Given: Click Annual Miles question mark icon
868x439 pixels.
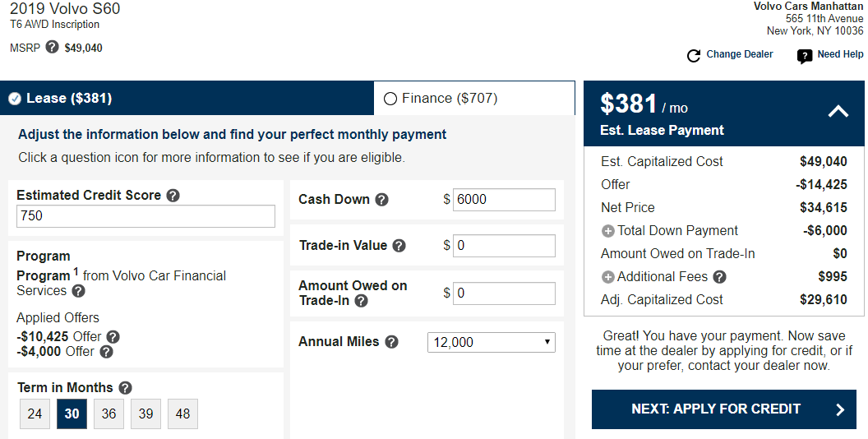Looking at the screenshot, I should point(391,342).
